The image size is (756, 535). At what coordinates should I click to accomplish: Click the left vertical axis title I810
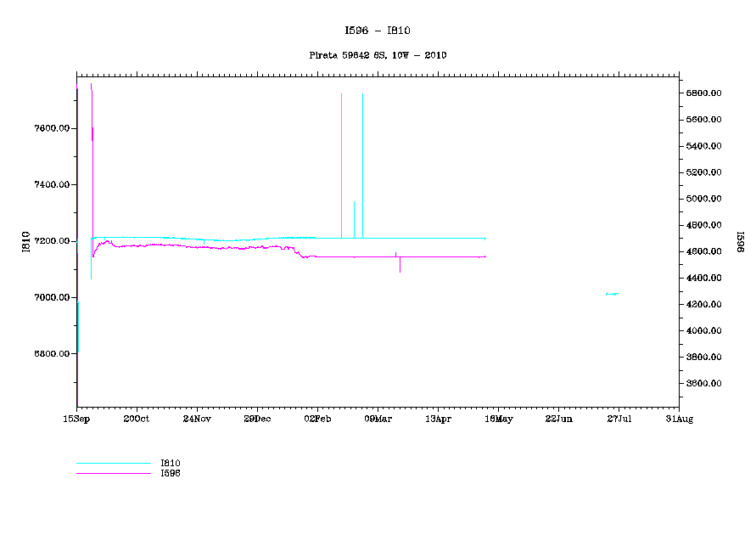26,241
